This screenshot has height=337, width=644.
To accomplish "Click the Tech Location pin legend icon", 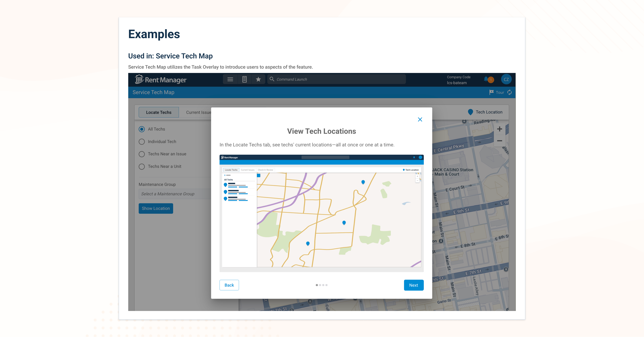I will click(x=470, y=112).
